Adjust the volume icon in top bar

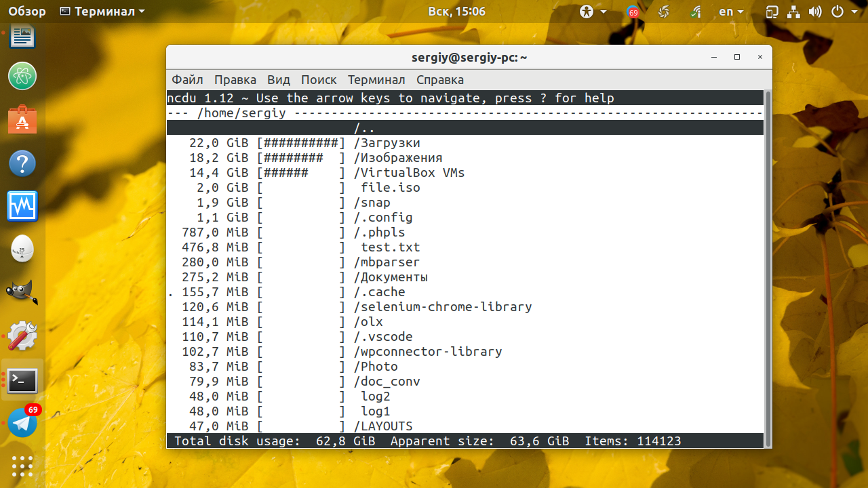pos(816,12)
